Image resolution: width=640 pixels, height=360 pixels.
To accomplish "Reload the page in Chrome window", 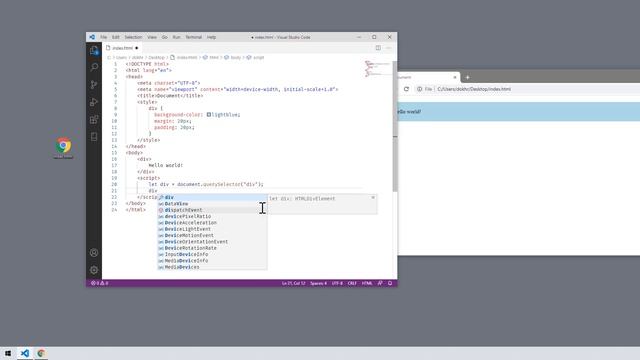I will (406, 89).
